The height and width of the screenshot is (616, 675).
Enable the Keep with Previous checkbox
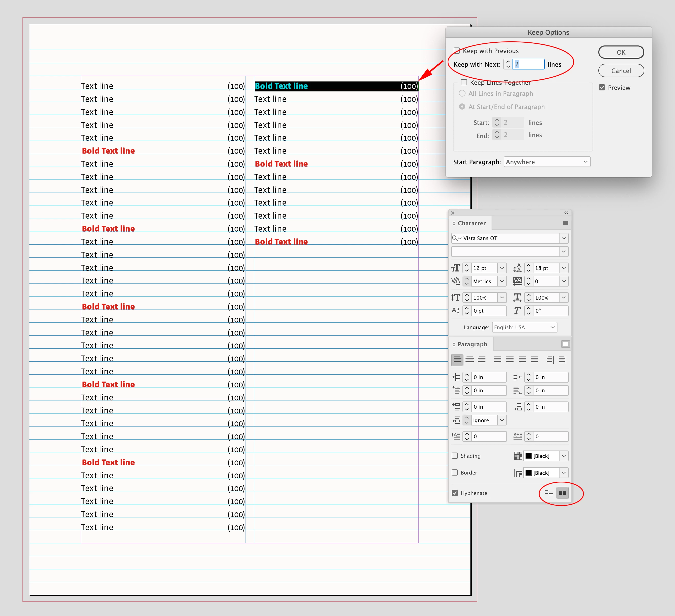click(457, 51)
